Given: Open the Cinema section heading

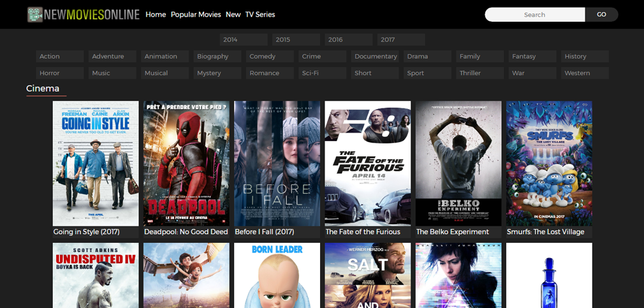Looking at the screenshot, I should [43, 88].
